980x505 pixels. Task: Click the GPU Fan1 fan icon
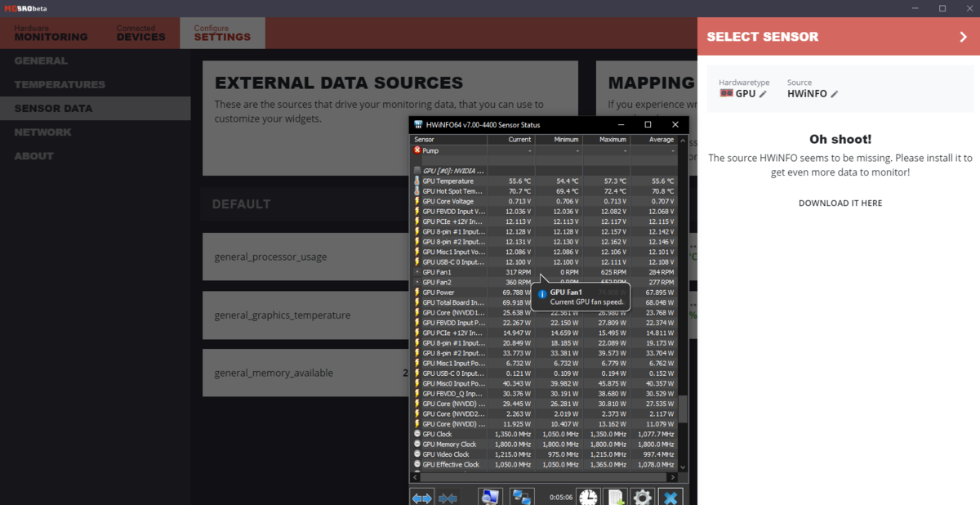tap(417, 271)
